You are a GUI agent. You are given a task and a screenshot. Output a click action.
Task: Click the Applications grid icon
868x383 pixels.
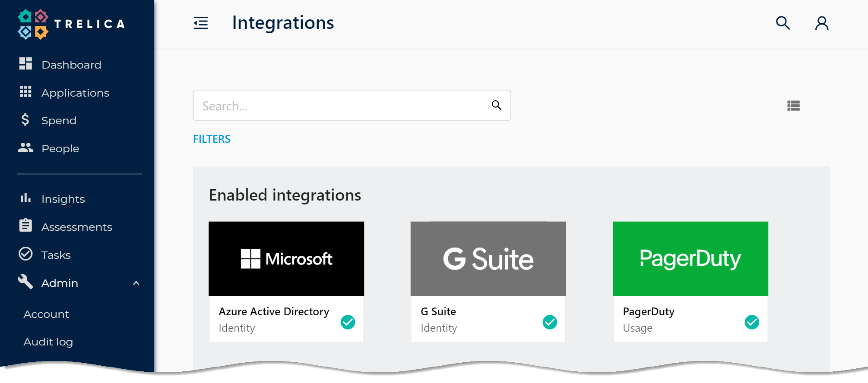click(x=25, y=91)
